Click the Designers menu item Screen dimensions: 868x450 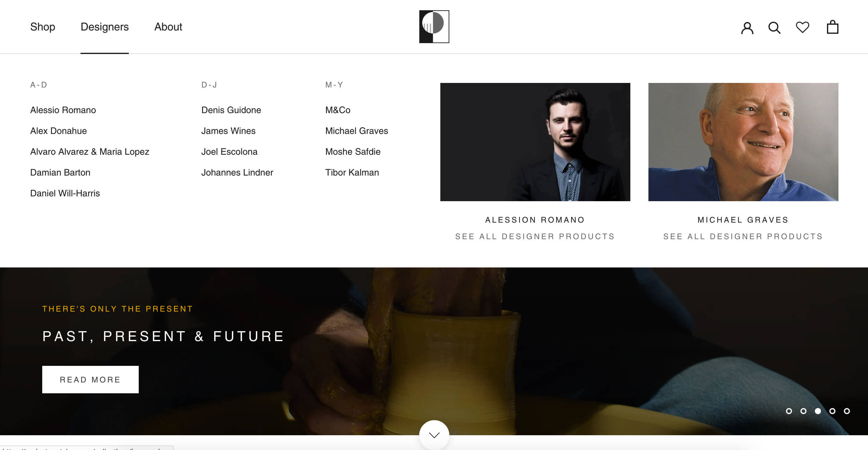click(x=104, y=27)
